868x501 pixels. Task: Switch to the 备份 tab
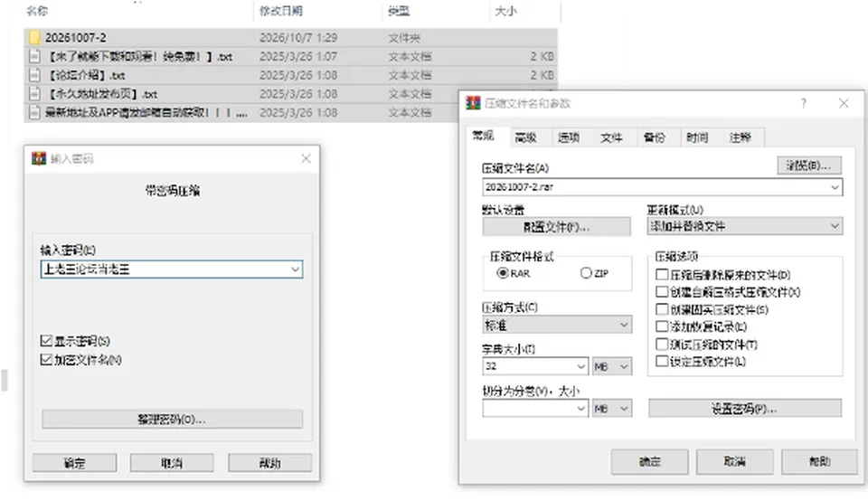point(655,137)
